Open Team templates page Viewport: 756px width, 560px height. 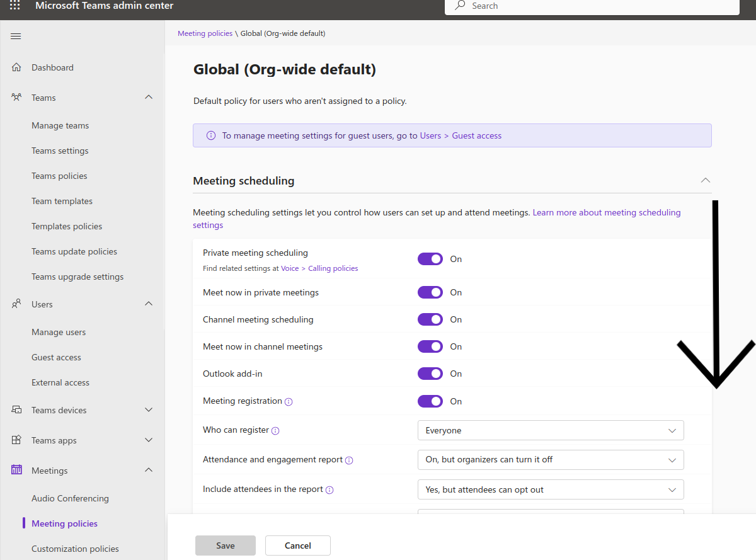pyautogui.click(x=62, y=201)
